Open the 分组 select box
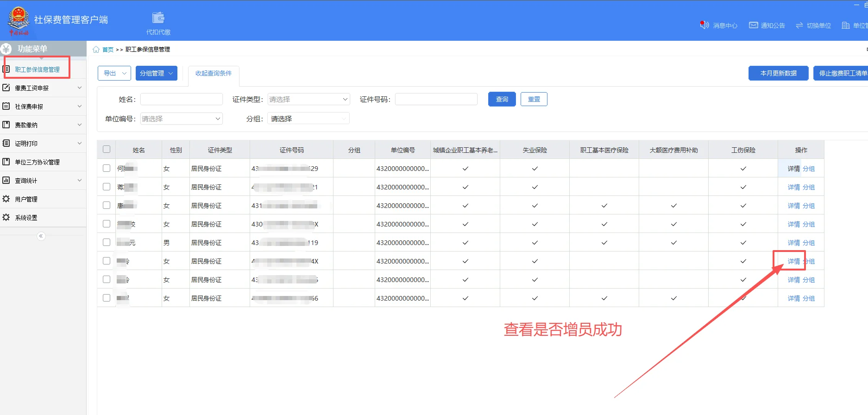Image resolution: width=868 pixels, height=415 pixels. point(308,119)
